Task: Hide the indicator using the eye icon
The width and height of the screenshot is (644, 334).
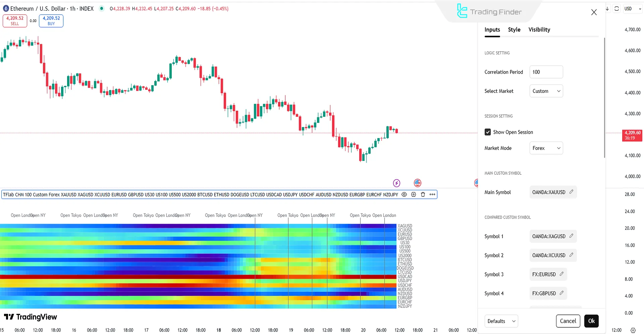Action: pyautogui.click(x=404, y=194)
